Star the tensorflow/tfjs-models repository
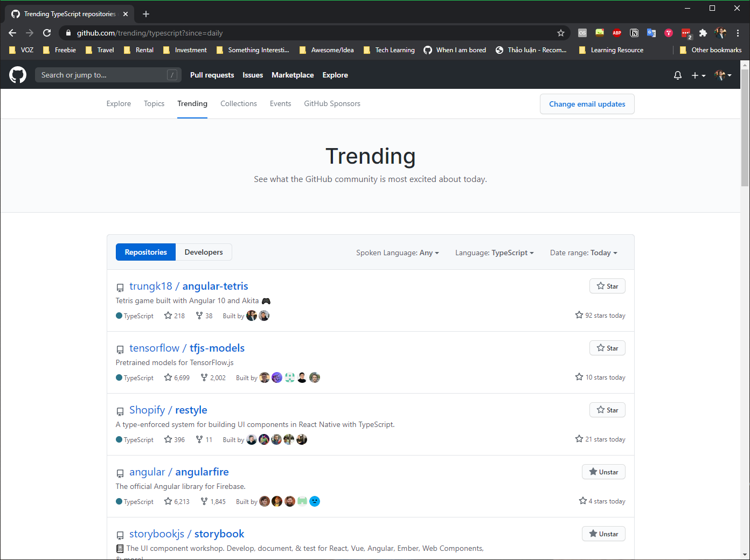750x560 pixels. tap(607, 348)
